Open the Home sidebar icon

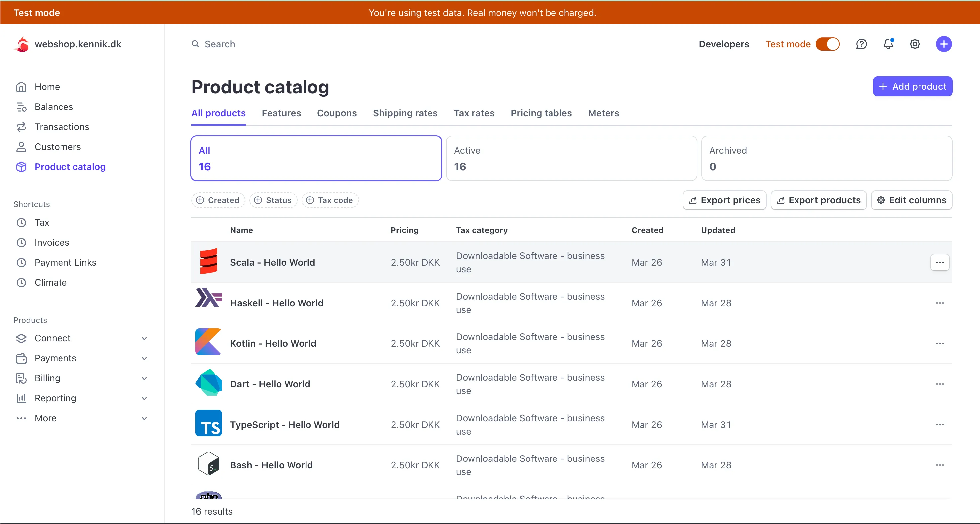pyautogui.click(x=21, y=87)
